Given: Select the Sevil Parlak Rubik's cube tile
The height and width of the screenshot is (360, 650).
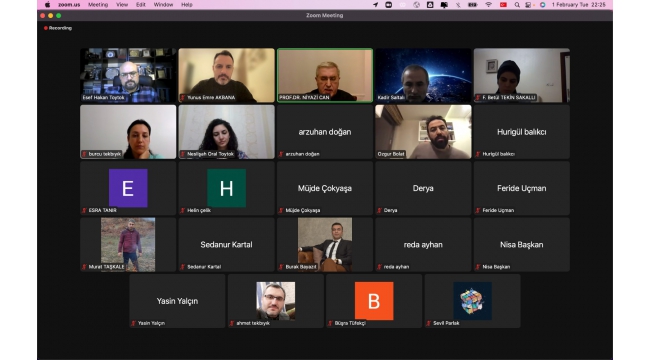Looking at the screenshot, I should point(473,301).
